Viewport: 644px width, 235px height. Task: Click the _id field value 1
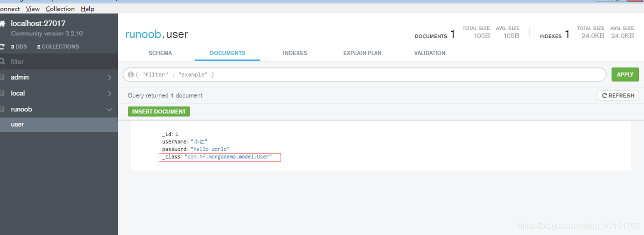(177, 134)
